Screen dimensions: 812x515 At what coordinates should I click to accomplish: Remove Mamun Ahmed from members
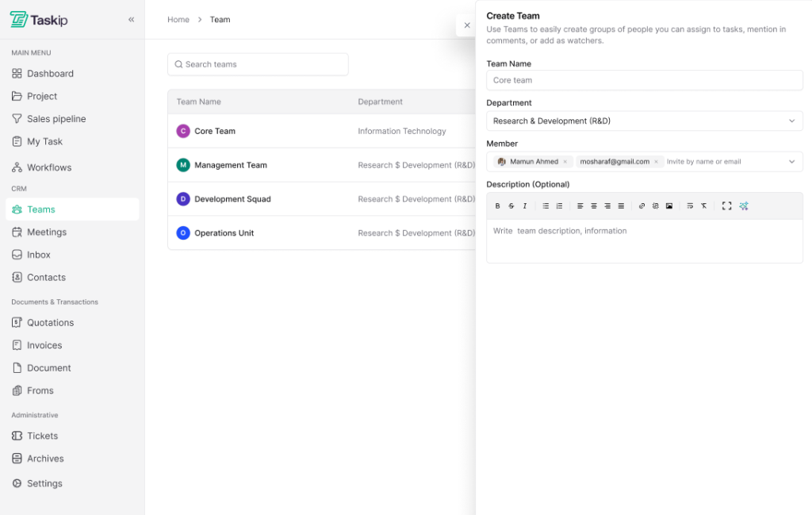[565, 162]
